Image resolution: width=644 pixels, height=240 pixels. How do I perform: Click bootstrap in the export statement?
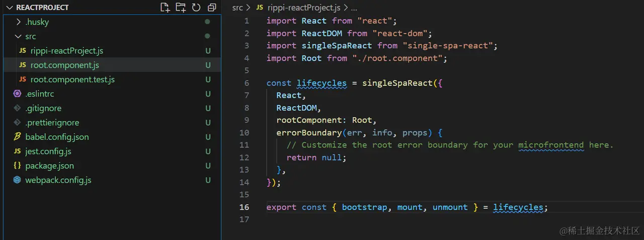pos(364,207)
